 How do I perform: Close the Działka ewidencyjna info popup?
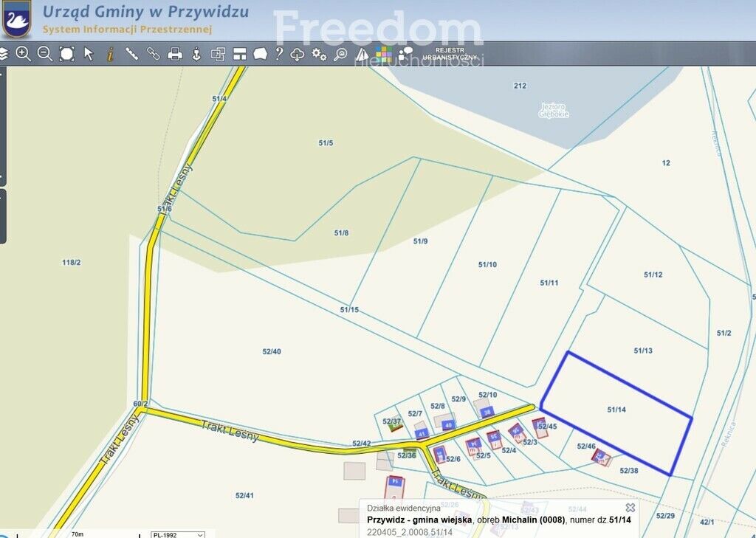coord(630,507)
